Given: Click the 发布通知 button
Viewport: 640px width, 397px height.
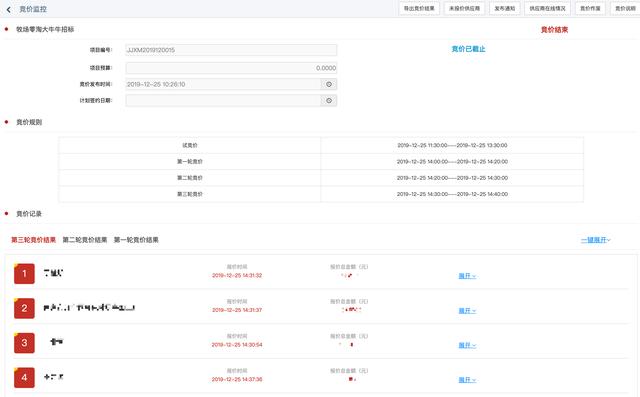Looking at the screenshot, I should tap(505, 9).
